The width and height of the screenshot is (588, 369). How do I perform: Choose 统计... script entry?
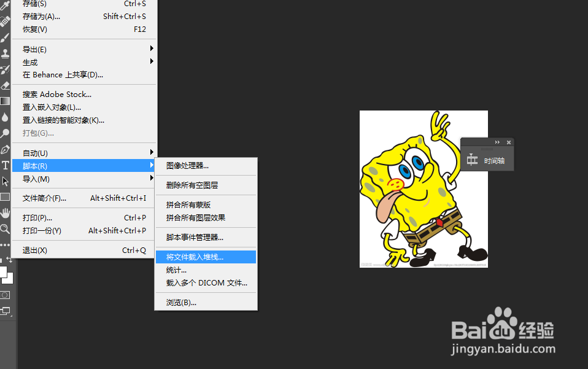click(206, 270)
